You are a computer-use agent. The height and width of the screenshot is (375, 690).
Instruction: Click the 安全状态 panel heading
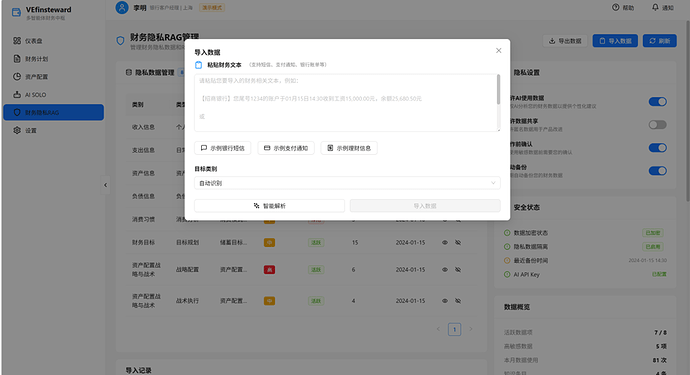(x=526, y=207)
